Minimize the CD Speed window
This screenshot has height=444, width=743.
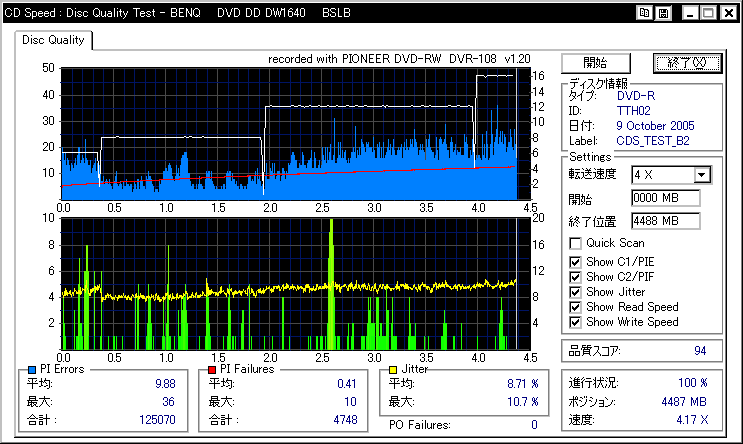(690, 13)
